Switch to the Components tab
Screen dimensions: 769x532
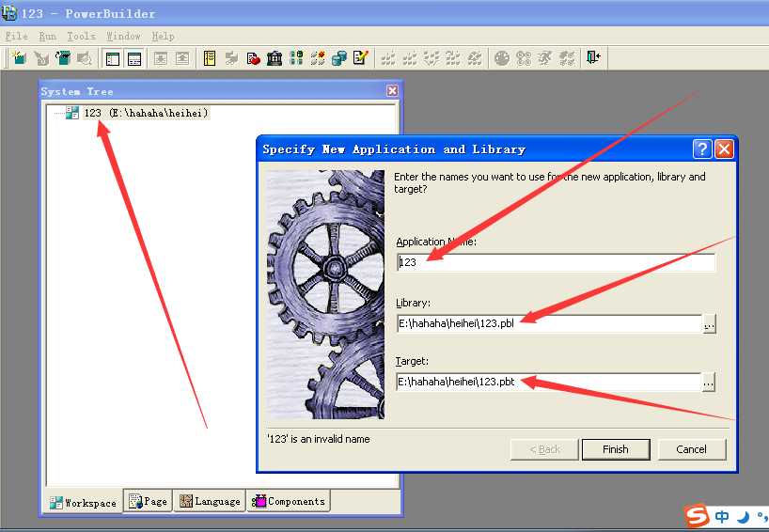(x=289, y=501)
